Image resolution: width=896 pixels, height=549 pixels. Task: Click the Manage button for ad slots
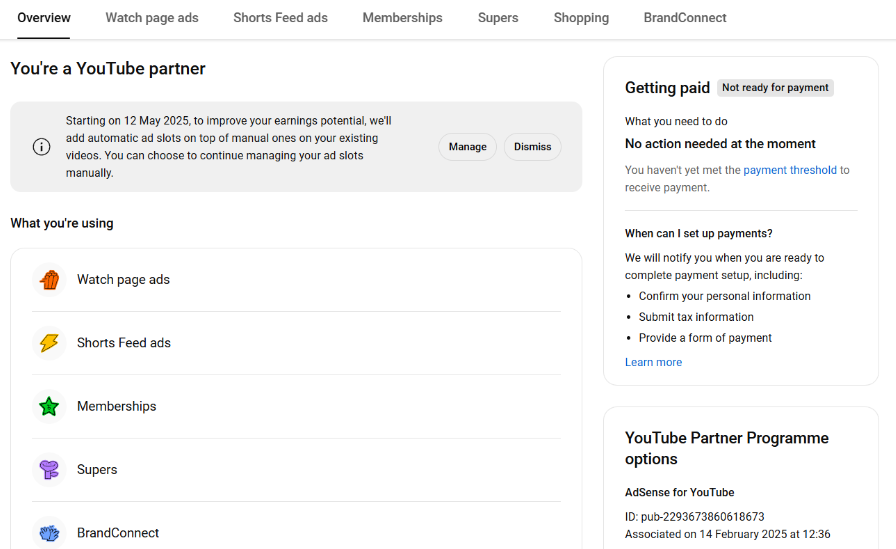467,147
